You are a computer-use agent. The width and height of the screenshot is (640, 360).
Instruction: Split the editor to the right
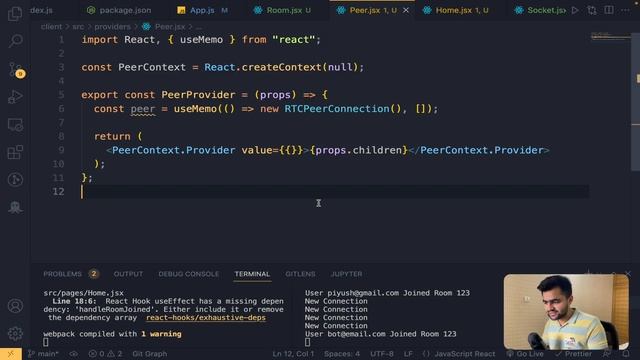point(609,10)
